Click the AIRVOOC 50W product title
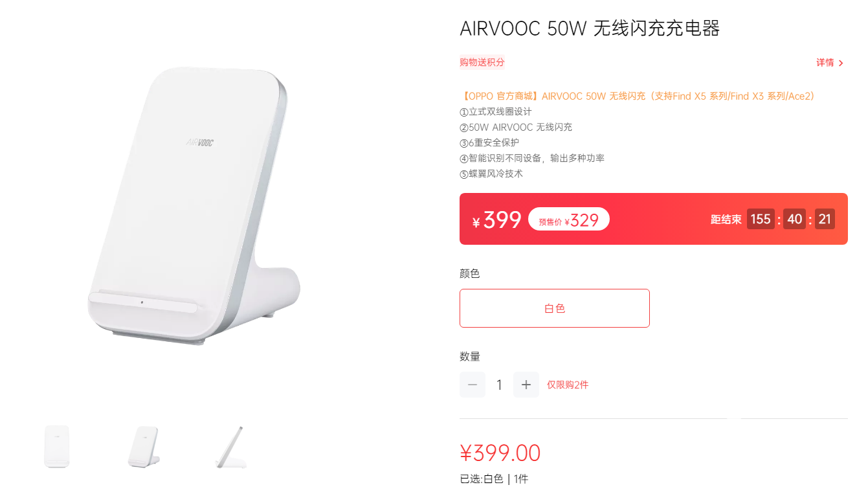The image size is (868, 496). 590,28
